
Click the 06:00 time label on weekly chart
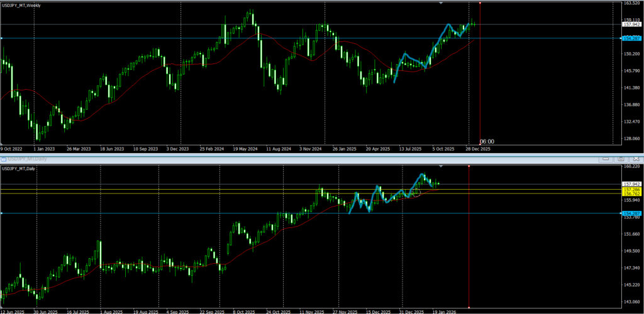pos(487,142)
